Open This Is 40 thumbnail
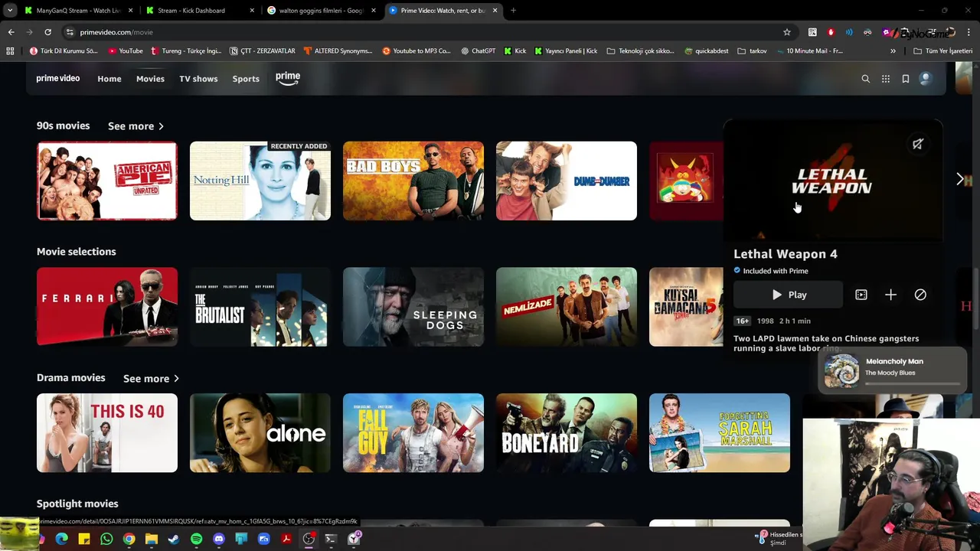 [x=107, y=433]
